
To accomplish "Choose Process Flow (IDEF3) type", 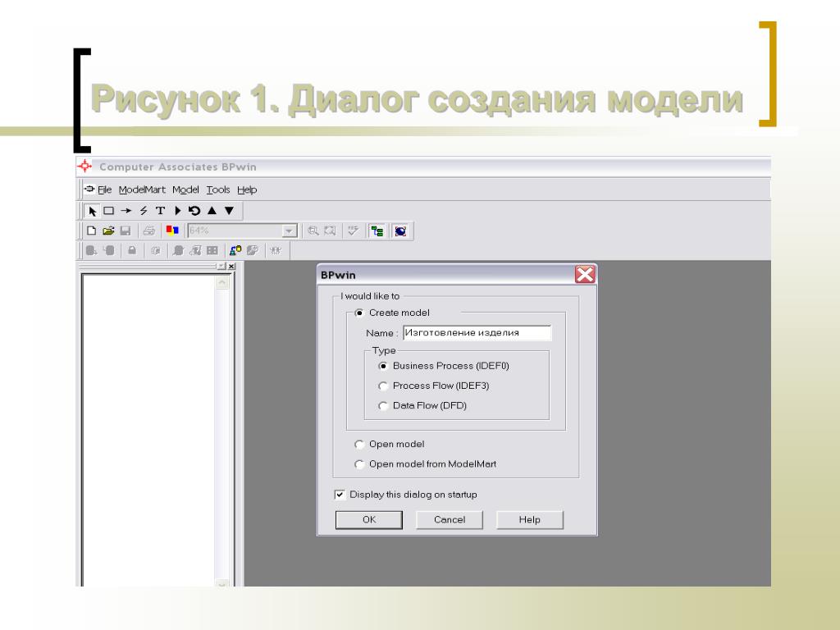I will (x=383, y=386).
